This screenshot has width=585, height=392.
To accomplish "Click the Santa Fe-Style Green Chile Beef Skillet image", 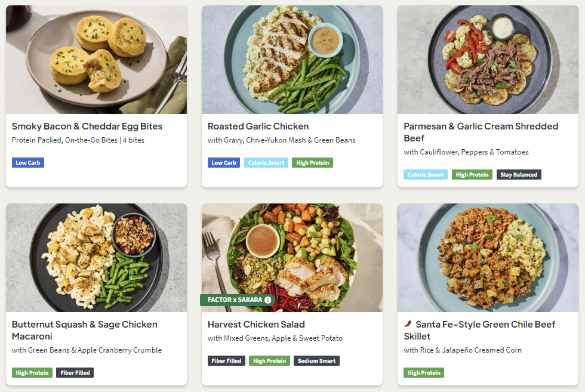I will (x=488, y=258).
